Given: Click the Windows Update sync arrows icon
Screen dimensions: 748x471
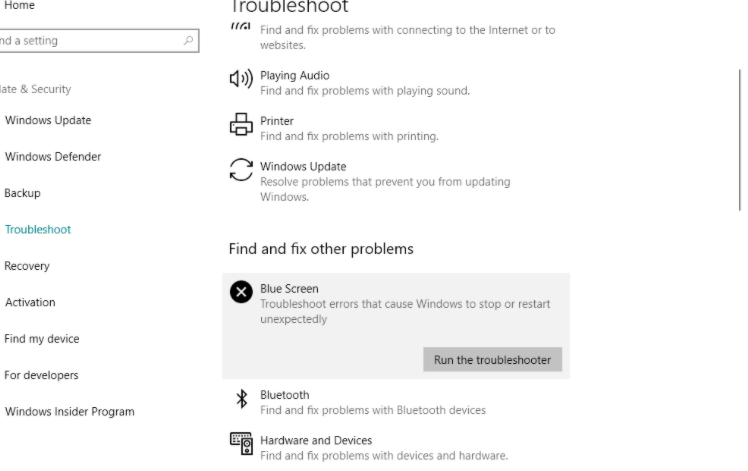Looking at the screenshot, I should coord(241,170).
